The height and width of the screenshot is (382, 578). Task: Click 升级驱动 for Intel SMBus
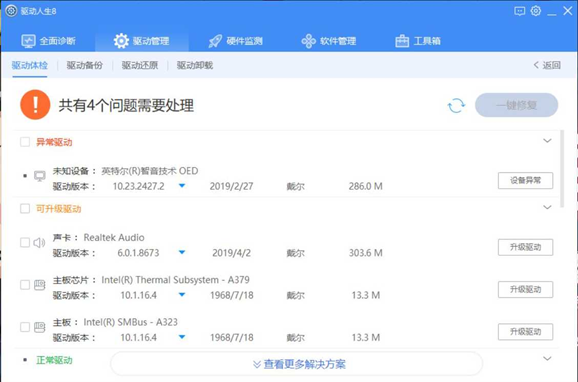pyautogui.click(x=525, y=332)
